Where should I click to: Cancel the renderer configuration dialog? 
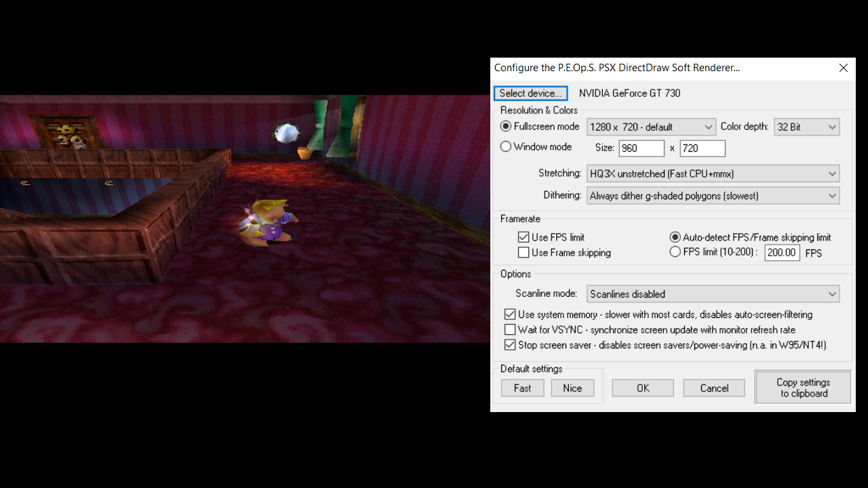tap(714, 388)
